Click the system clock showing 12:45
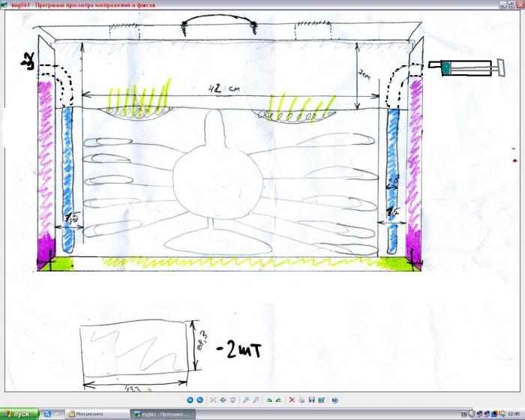525x420 pixels. (x=514, y=414)
